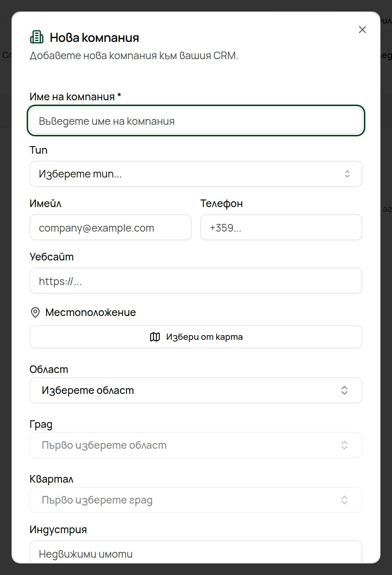Click the Област label
This screenshot has height=575, width=392.
(x=49, y=369)
